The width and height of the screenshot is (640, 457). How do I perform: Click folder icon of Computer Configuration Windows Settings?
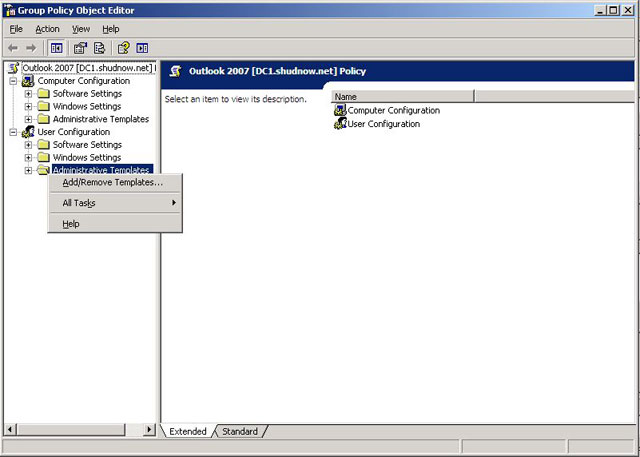pos(43,106)
